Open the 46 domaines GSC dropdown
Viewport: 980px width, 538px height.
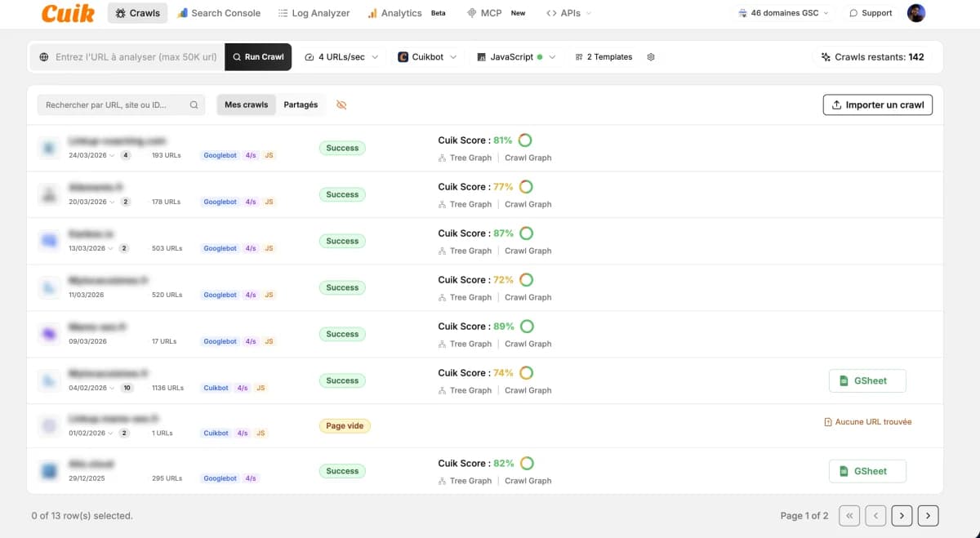coord(782,13)
